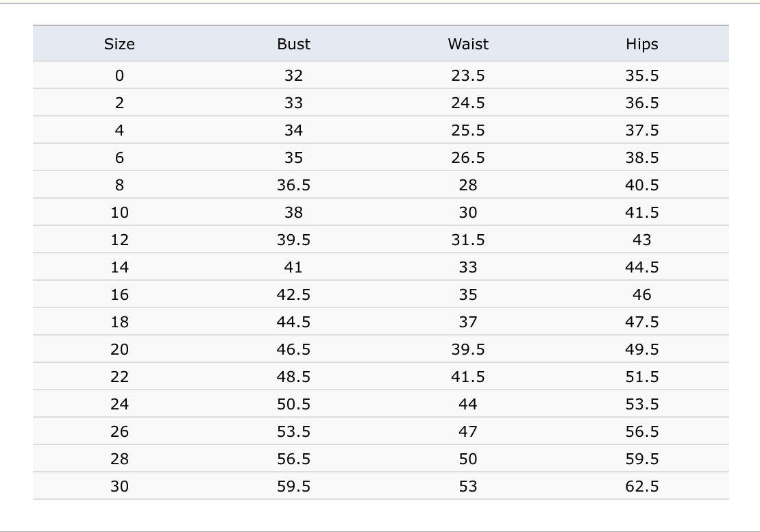Click waist value 47 in size 26 row

pos(468,432)
